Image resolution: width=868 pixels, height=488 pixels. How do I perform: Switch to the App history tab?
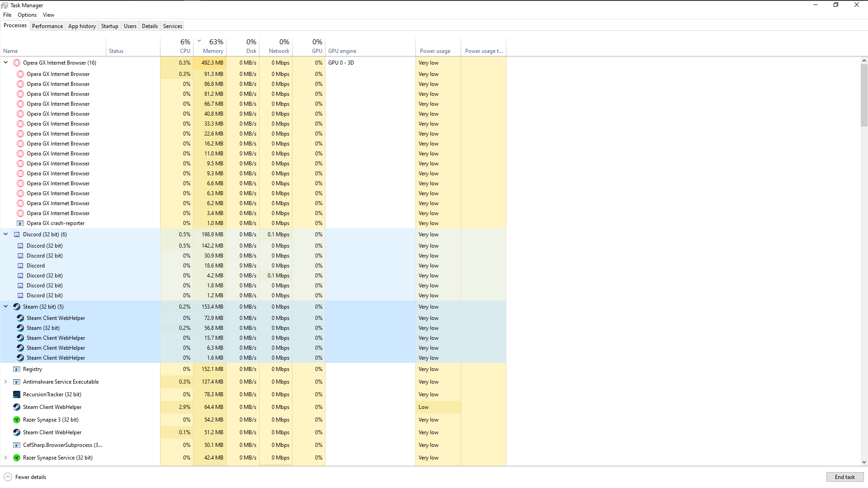coord(82,26)
